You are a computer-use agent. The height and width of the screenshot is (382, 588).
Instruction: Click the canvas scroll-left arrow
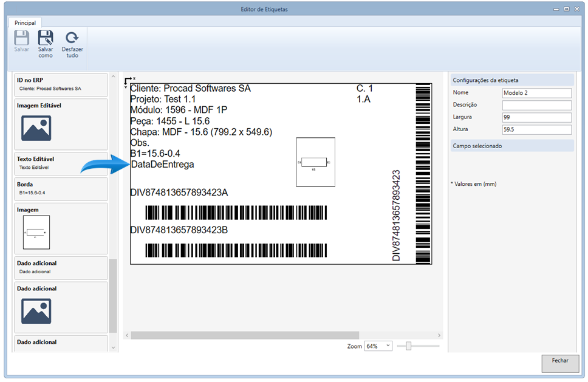click(x=127, y=335)
